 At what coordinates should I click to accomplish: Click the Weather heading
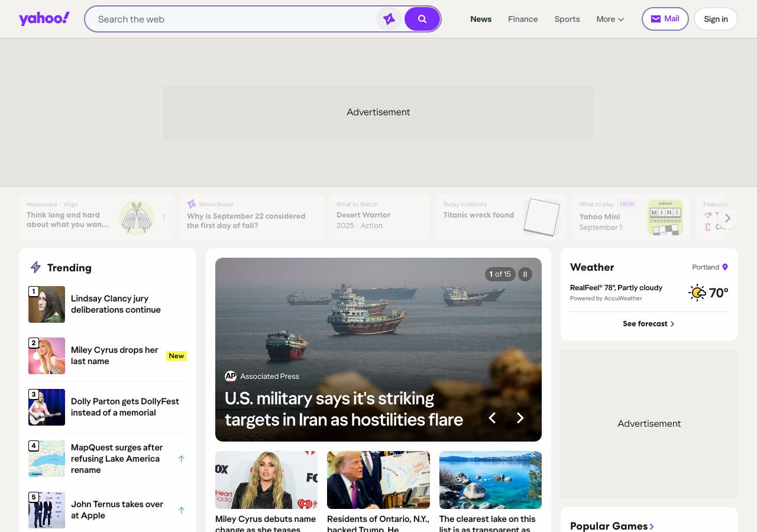click(592, 267)
